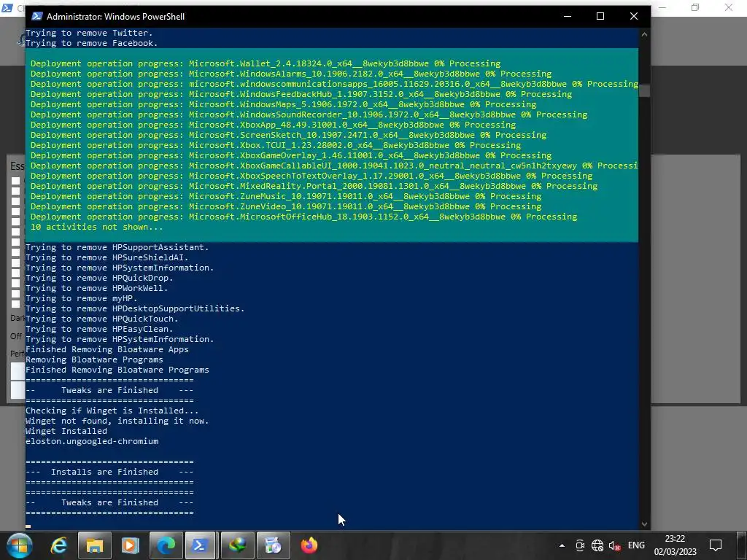The width and height of the screenshot is (747, 560).
Task: Click 'Winget not found, installing it now.' line
Action: pos(117,421)
